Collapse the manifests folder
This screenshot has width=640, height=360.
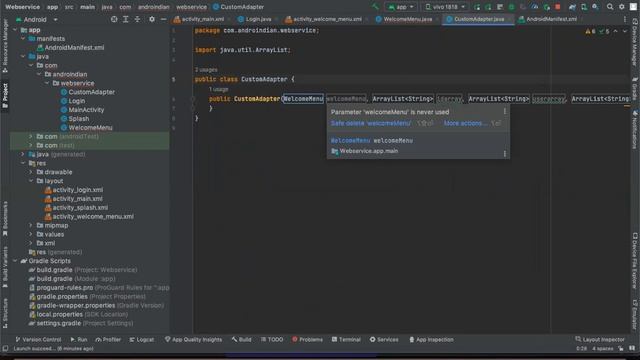click(23, 38)
